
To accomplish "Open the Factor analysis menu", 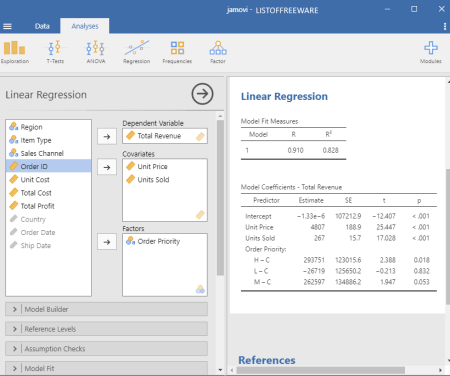I will 218,52.
